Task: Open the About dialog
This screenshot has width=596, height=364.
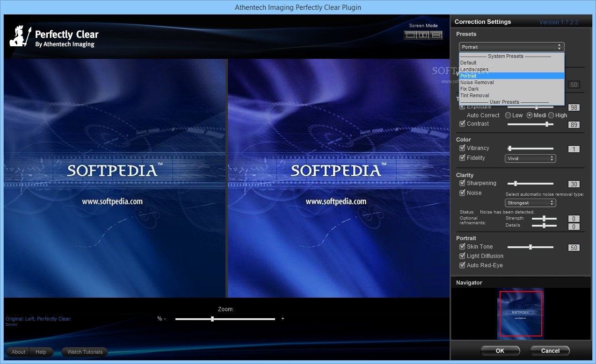Action: coord(18,352)
